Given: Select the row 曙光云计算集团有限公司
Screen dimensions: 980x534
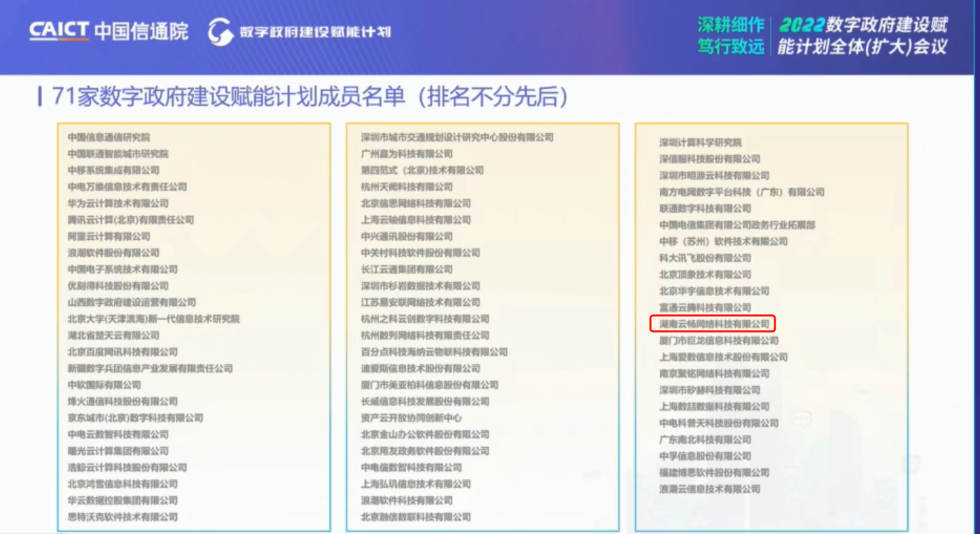Looking at the screenshot, I should coord(118,451).
